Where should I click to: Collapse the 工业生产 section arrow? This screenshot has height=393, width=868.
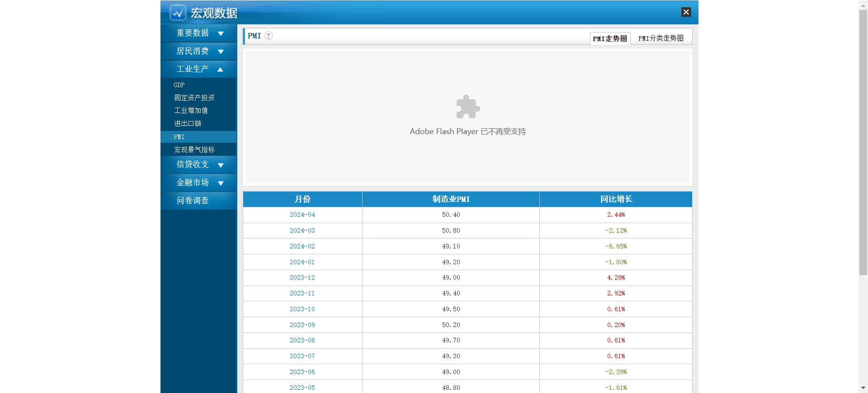pyautogui.click(x=221, y=69)
